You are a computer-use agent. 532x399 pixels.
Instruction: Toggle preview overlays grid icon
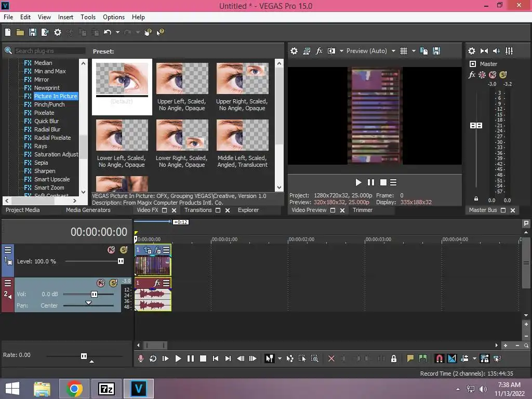point(403,51)
